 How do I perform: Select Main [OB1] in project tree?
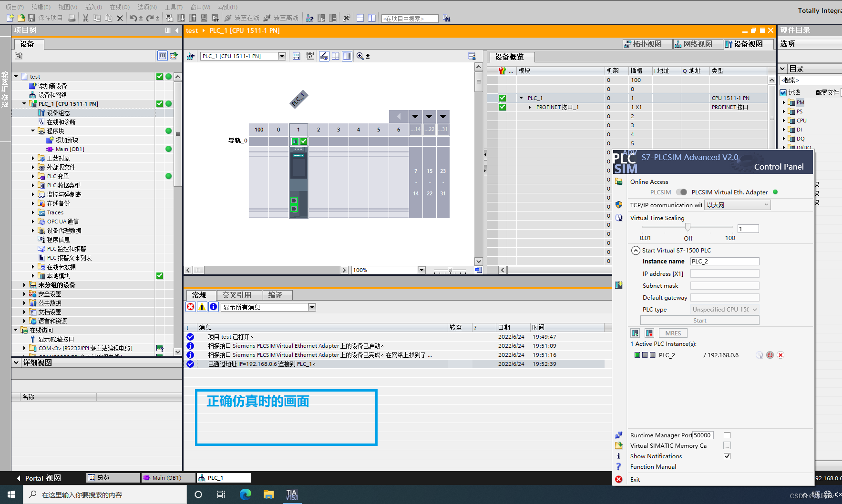[x=70, y=149]
